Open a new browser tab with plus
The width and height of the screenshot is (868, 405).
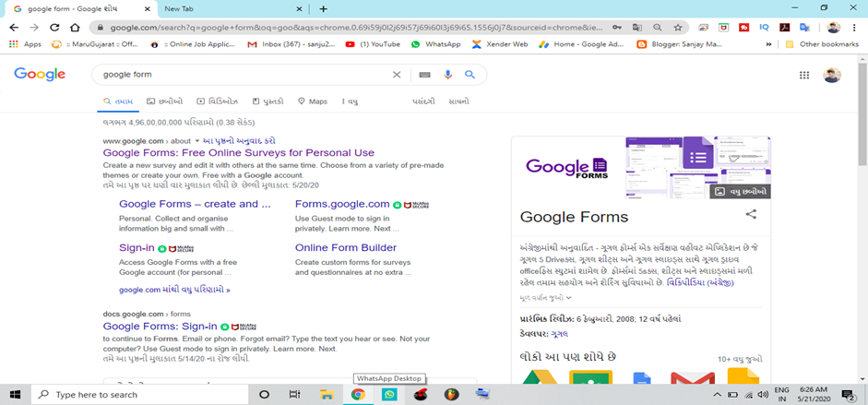(x=324, y=9)
